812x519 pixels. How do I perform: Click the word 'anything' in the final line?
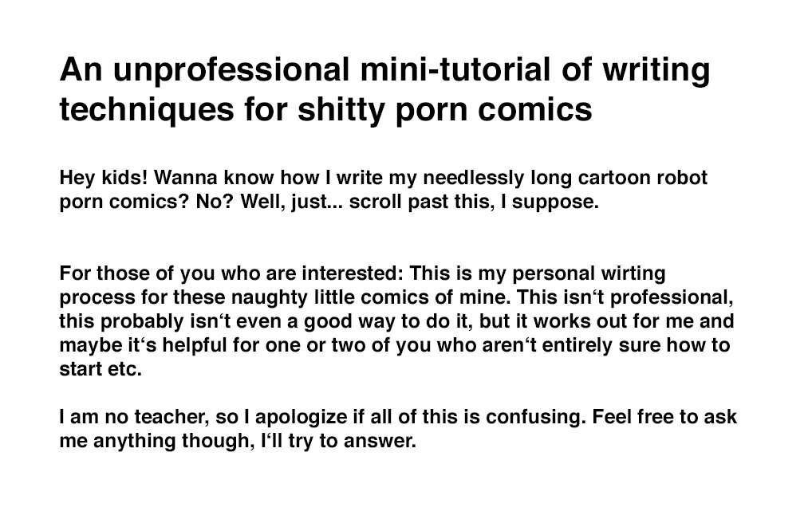pos(135,440)
